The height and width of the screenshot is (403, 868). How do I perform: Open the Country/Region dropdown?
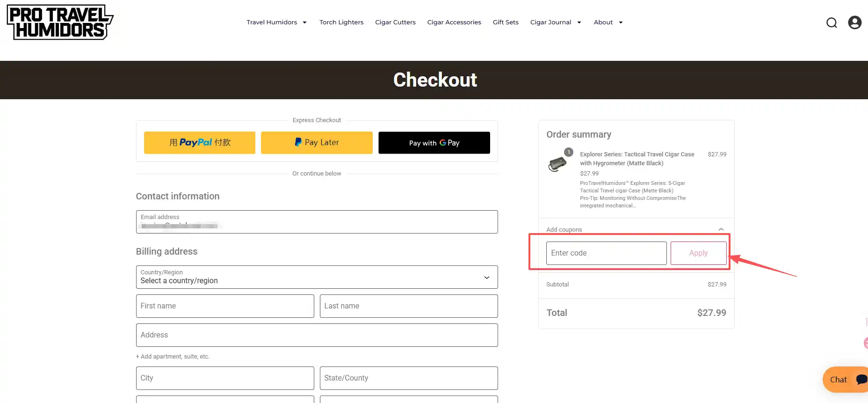coord(317,277)
